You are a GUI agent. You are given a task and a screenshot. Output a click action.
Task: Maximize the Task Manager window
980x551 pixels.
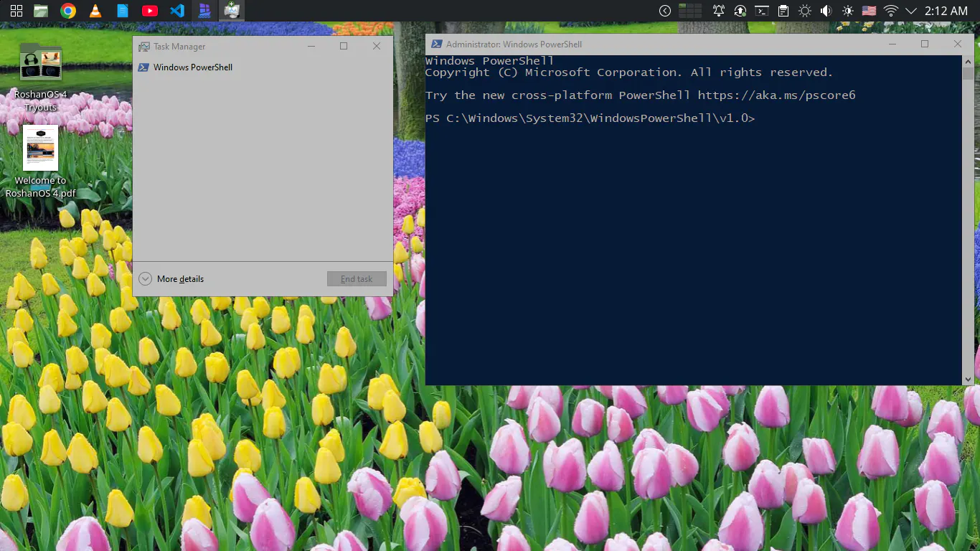click(x=344, y=46)
